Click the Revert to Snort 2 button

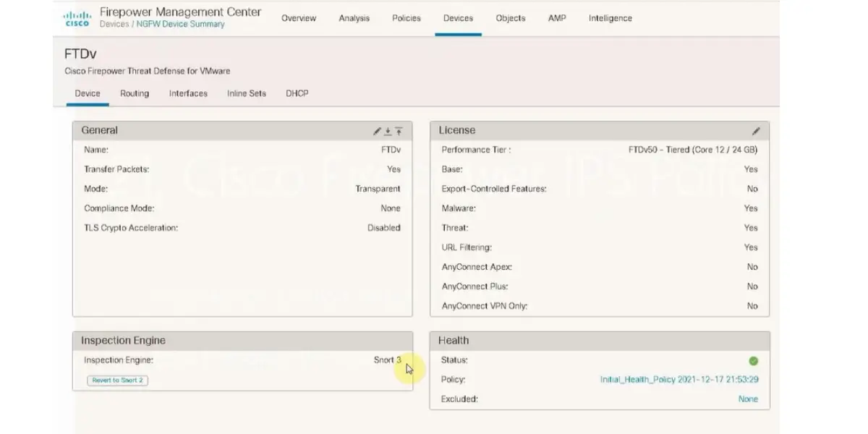pos(118,380)
